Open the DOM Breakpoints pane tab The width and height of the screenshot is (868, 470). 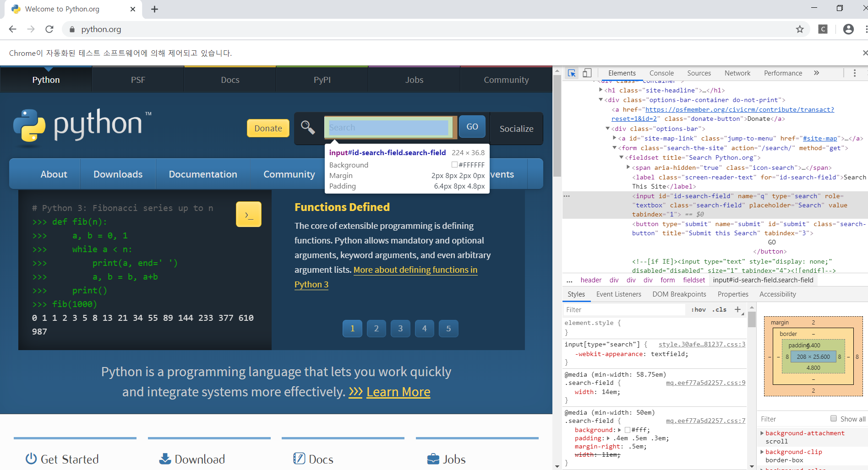[x=679, y=294]
